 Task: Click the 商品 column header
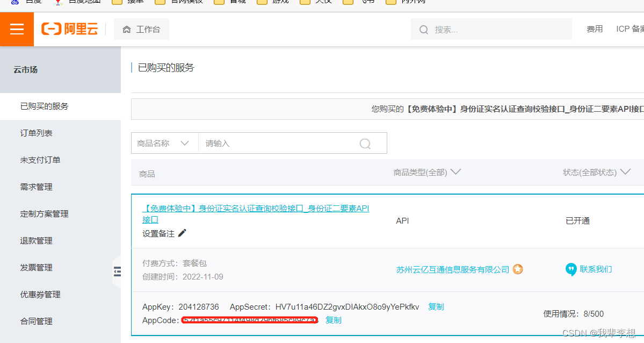(x=147, y=174)
